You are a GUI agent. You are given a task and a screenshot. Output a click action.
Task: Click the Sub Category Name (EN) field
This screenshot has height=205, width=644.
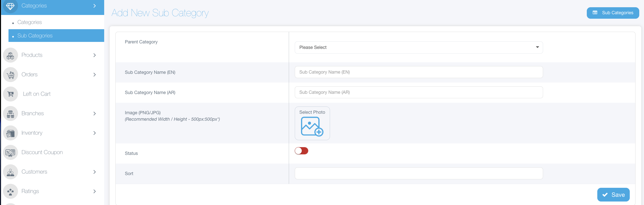[418, 72]
